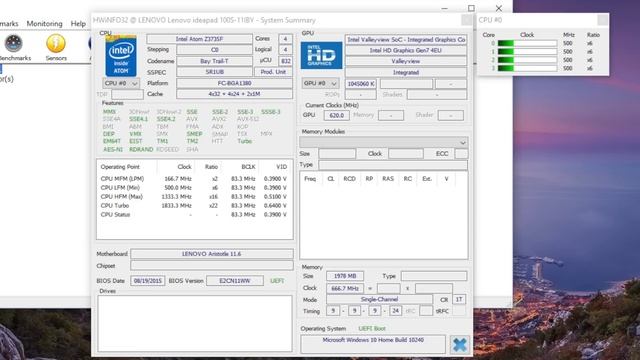Click the Codename field Bay Trail-T
The image size is (640, 360).
tap(214, 61)
